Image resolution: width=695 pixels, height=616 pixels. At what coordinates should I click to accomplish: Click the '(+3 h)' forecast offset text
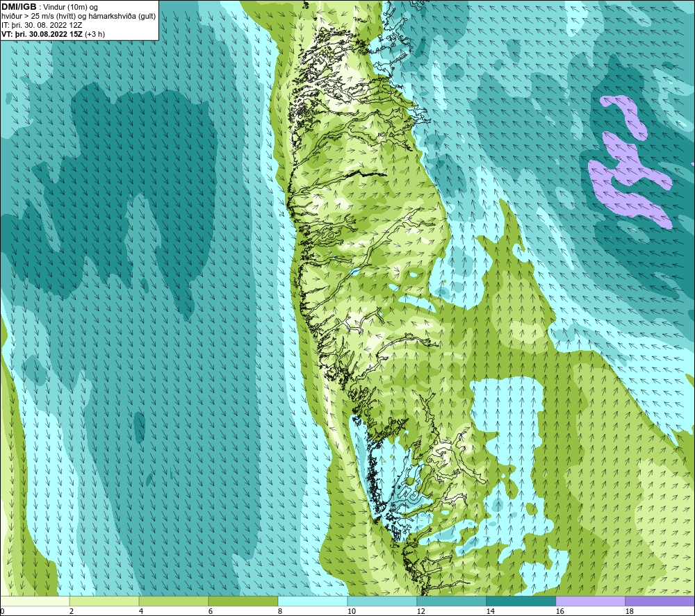click(x=95, y=34)
